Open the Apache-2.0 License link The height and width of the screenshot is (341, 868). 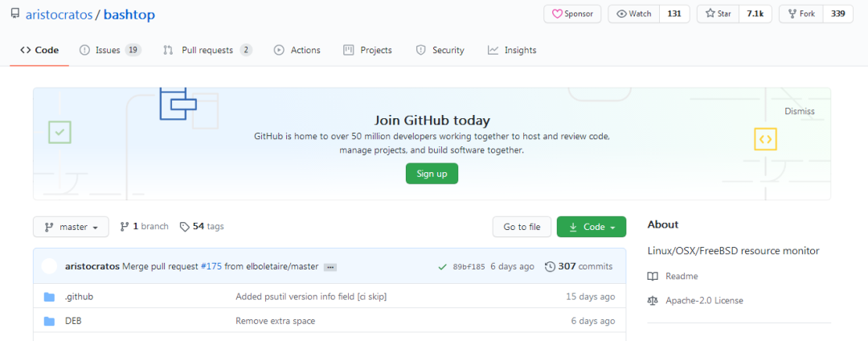pyautogui.click(x=705, y=301)
